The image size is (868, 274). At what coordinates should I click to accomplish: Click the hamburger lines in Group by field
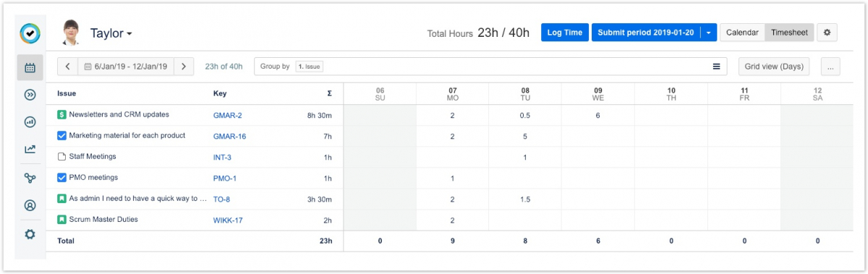pos(716,67)
